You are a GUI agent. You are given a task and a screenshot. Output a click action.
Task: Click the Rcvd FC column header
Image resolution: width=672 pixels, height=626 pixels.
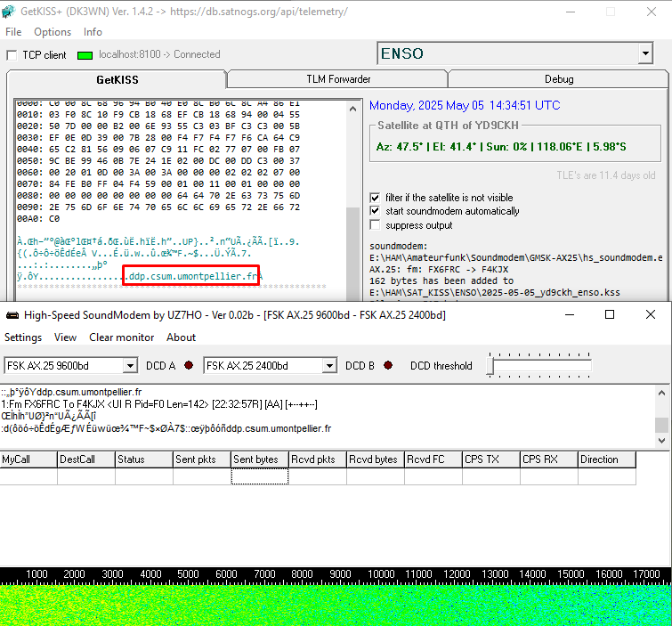point(433,459)
